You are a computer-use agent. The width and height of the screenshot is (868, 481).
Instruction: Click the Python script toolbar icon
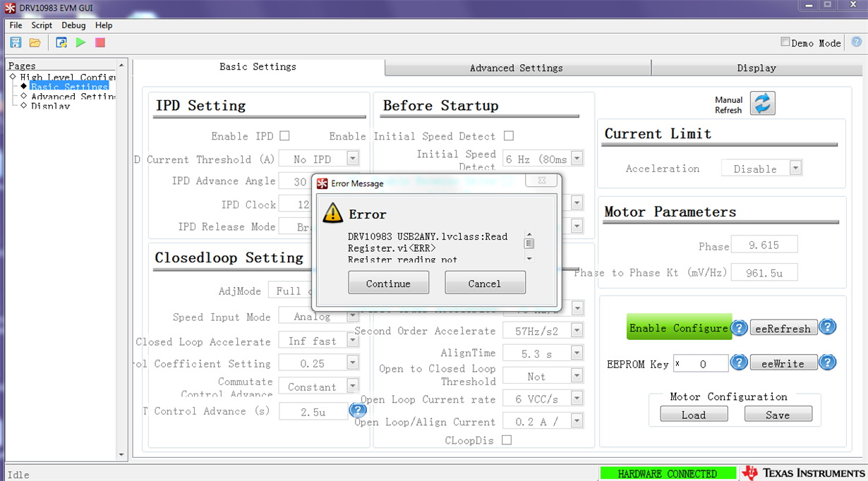[x=61, y=43]
